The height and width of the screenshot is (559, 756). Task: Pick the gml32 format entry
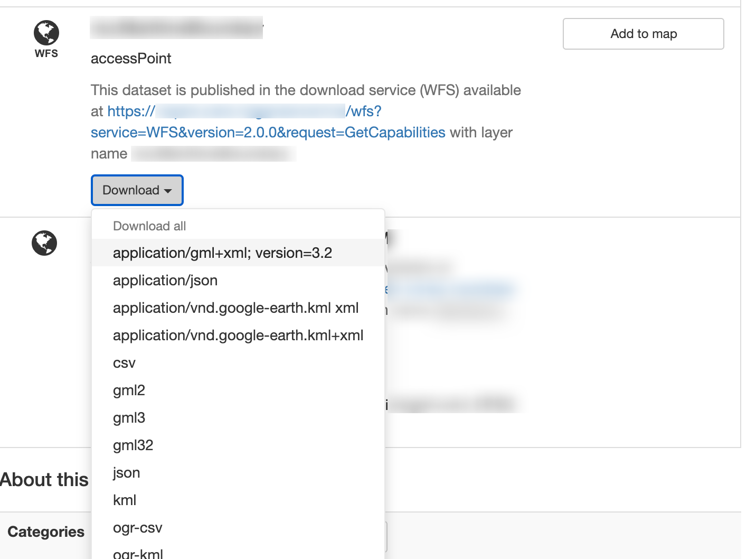coord(238,445)
